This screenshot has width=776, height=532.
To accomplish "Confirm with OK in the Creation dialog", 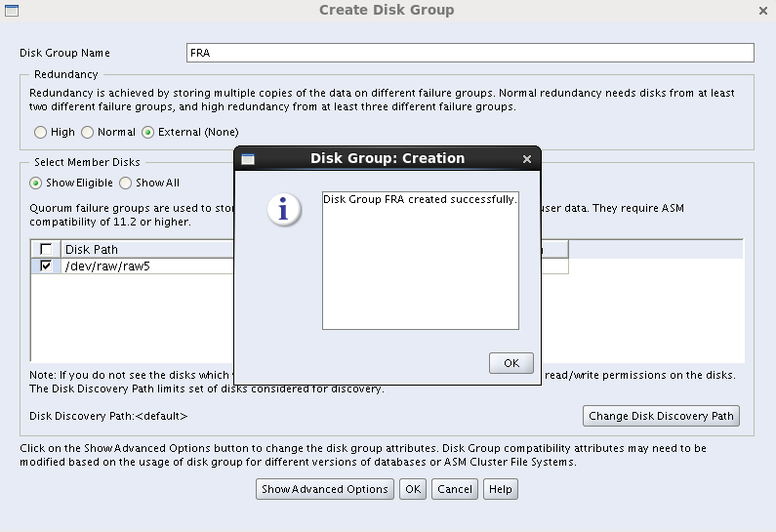I will coord(511,363).
